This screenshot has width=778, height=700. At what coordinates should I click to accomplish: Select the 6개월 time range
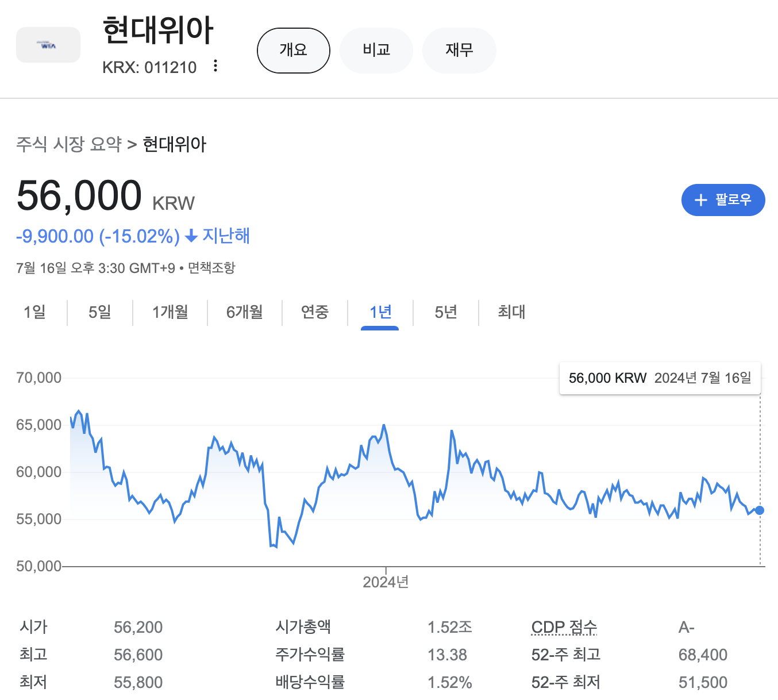coord(245,312)
